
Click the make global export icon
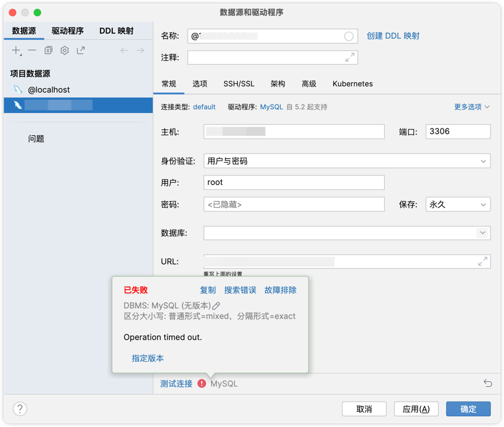coord(81,50)
